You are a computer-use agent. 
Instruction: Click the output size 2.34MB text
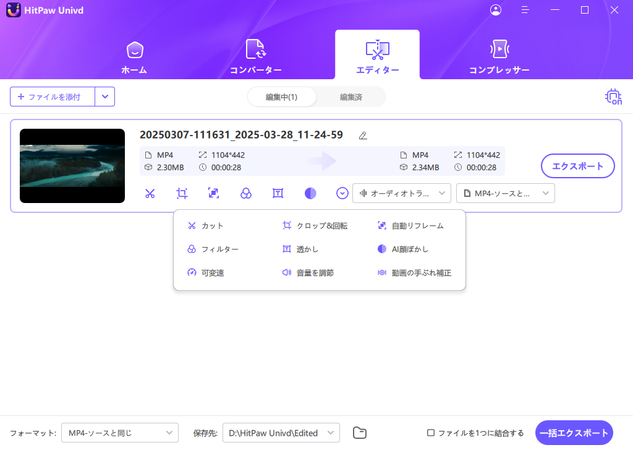pos(425,167)
